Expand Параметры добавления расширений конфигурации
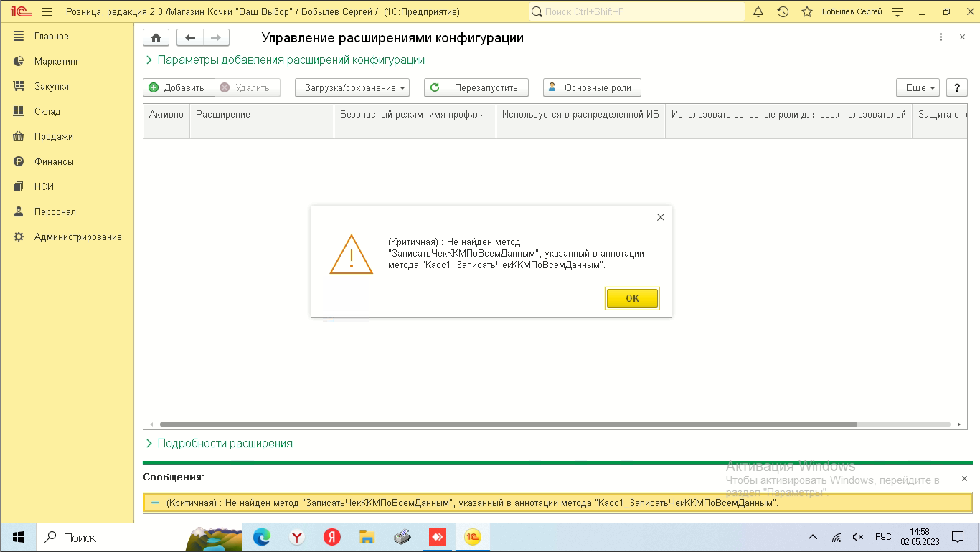This screenshot has height=552, width=980. 286,60
